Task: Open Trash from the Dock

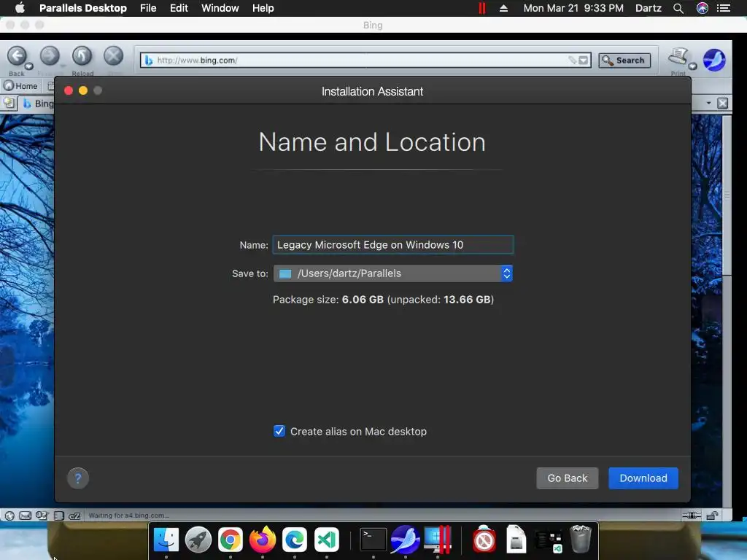Action: [x=580, y=540]
